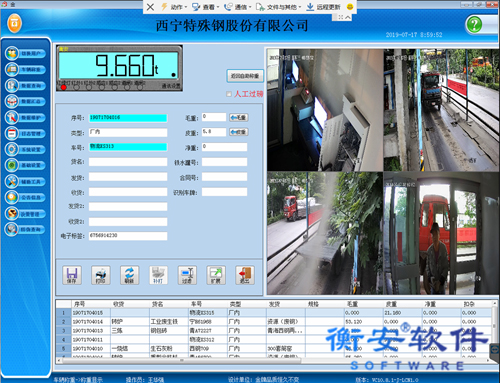Screen dimensions: 500x383
Task: Select table row 19071704013
Action: pos(273,331)
